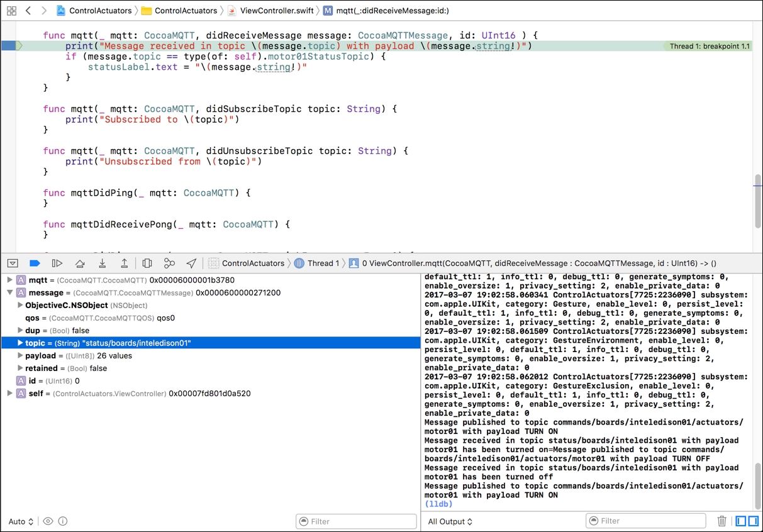
Task: Step over the current line
Action: 80,263
